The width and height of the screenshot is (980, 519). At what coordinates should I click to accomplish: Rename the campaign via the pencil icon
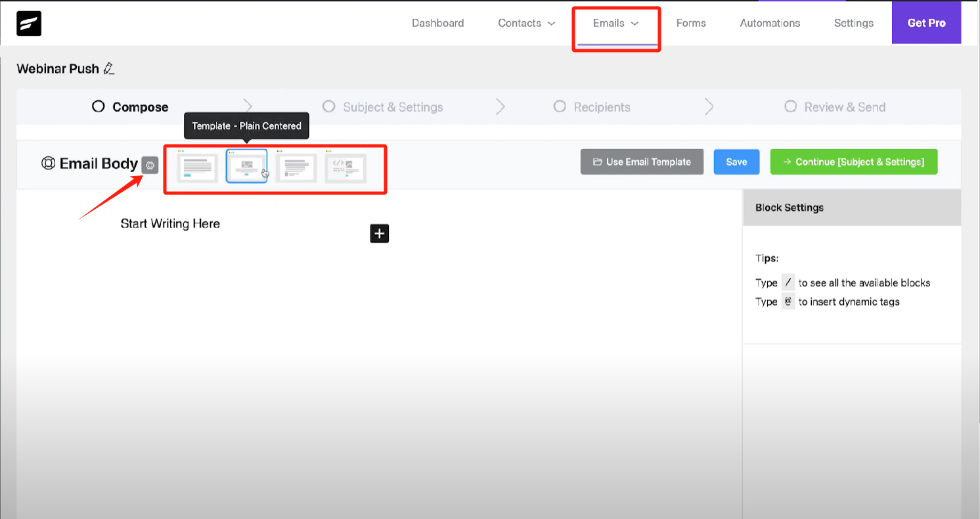click(109, 68)
